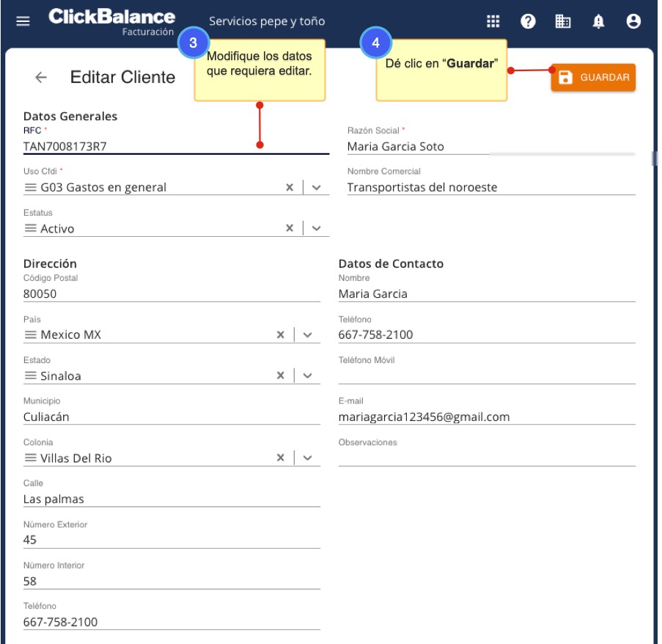Click the help question mark icon

[528, 21]
